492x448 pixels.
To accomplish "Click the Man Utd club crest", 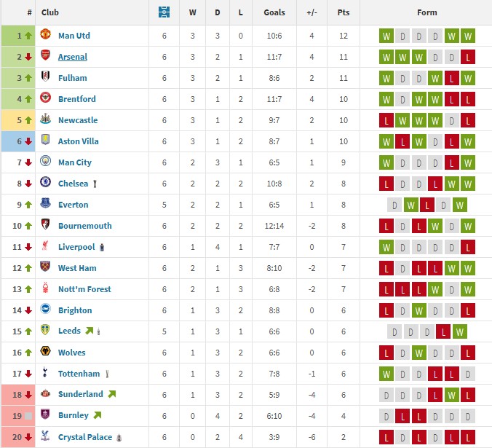I will pos(45,36).
